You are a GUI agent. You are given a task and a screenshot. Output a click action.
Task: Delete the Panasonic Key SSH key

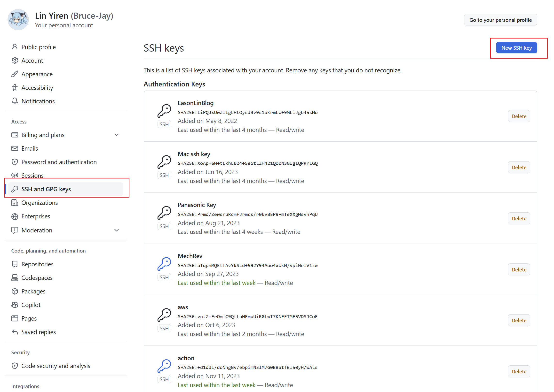(519, 218)
